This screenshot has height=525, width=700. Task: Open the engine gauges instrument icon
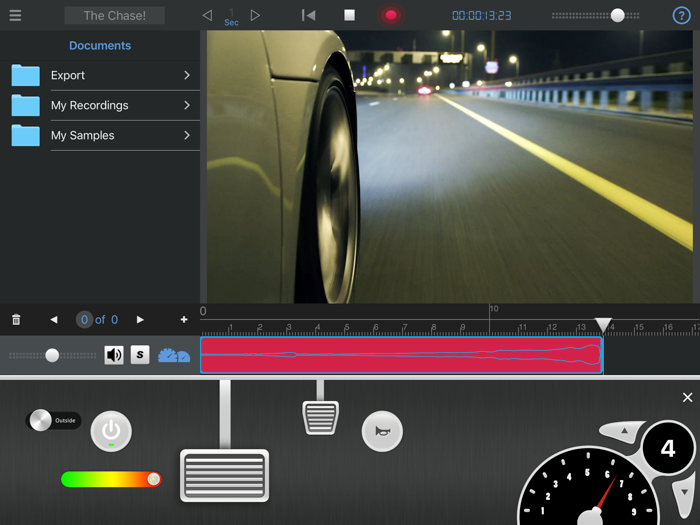tap(174, 355)
